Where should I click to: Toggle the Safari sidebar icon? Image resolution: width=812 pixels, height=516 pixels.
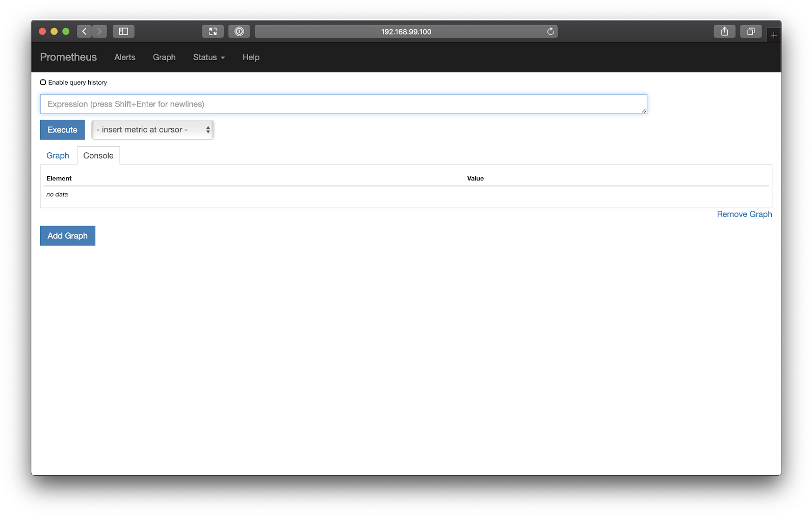[x=123, y=32]
